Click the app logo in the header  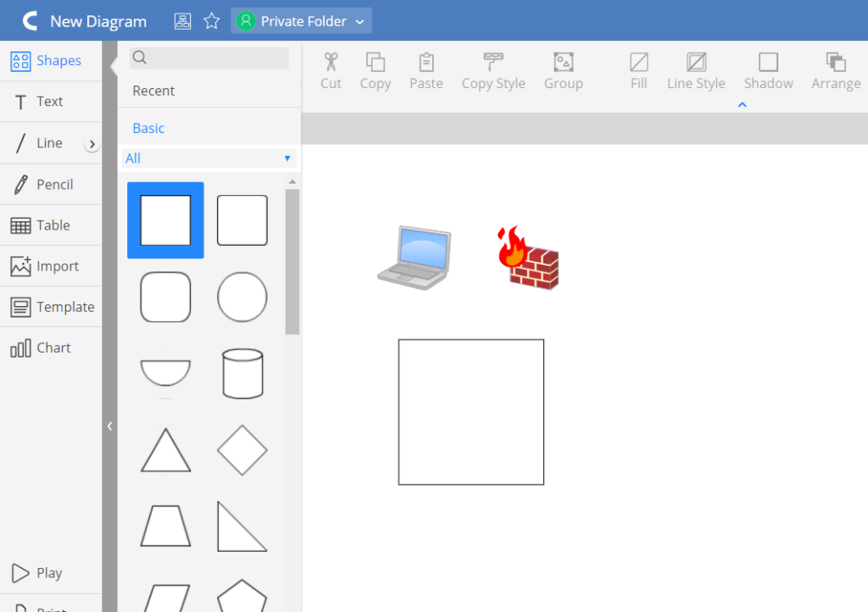click(30, 21)
